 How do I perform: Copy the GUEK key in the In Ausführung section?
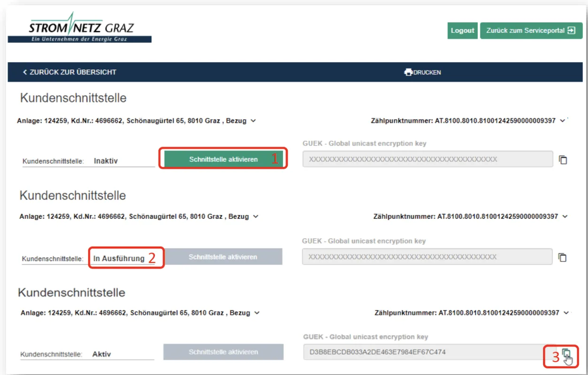(x=562, y=257)
